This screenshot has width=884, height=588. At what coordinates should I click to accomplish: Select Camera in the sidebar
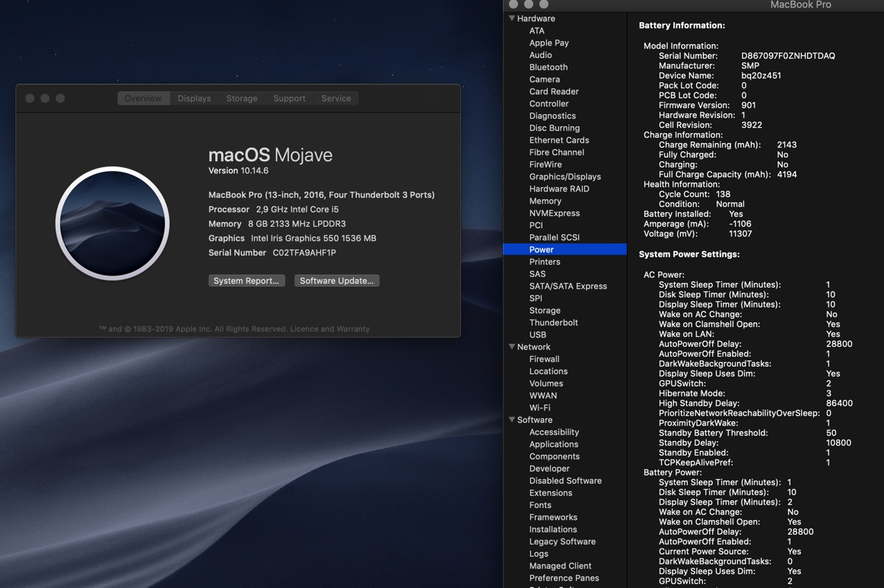click(x=545, y=79)
